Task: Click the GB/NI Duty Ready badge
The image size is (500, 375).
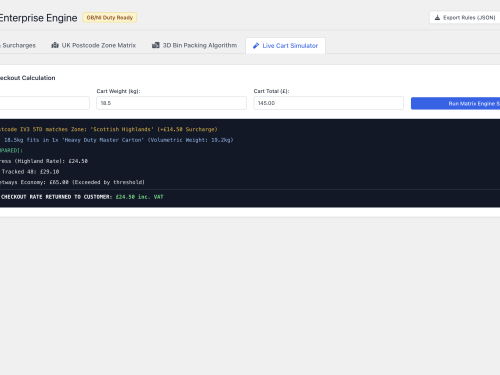Action: (x=110, y=18)
